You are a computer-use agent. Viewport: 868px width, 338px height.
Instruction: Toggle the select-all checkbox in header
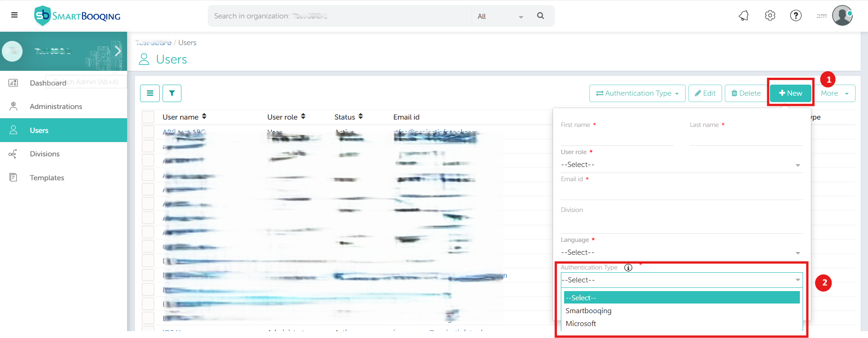pos(148,117)
